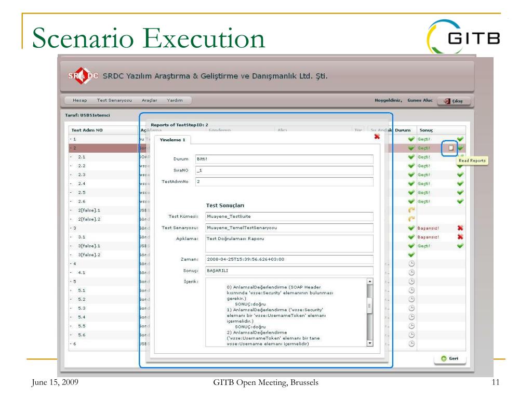Click the SRDC logo in header
Image resolution: width=532 pixels, height=399 pixels.
pyautogui.click(x=83, y=76)
